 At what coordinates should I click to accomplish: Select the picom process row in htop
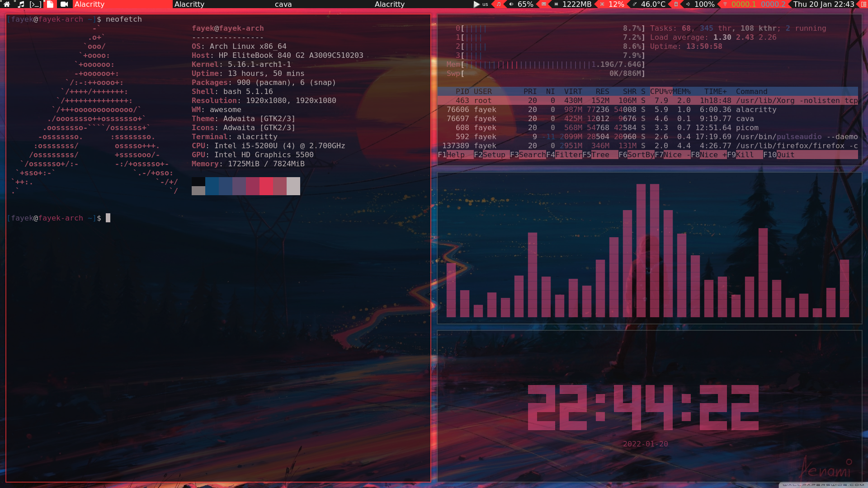[x=647, y=127]
